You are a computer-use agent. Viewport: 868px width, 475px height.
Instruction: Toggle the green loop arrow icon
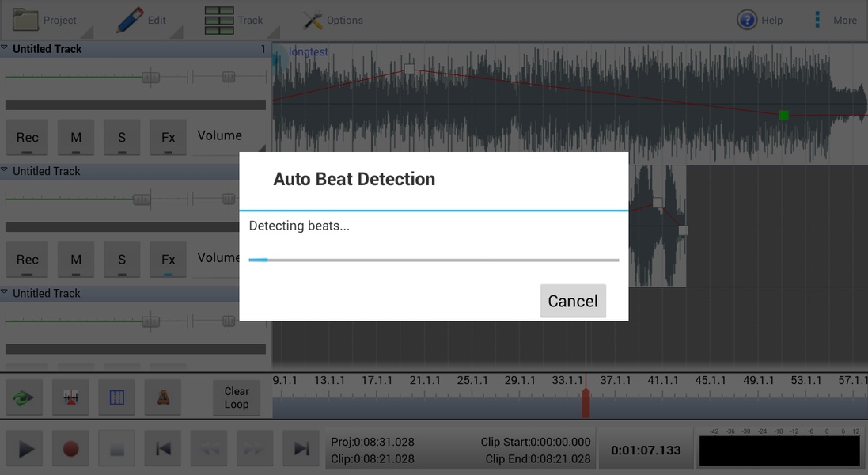click(x=25, y=397)
